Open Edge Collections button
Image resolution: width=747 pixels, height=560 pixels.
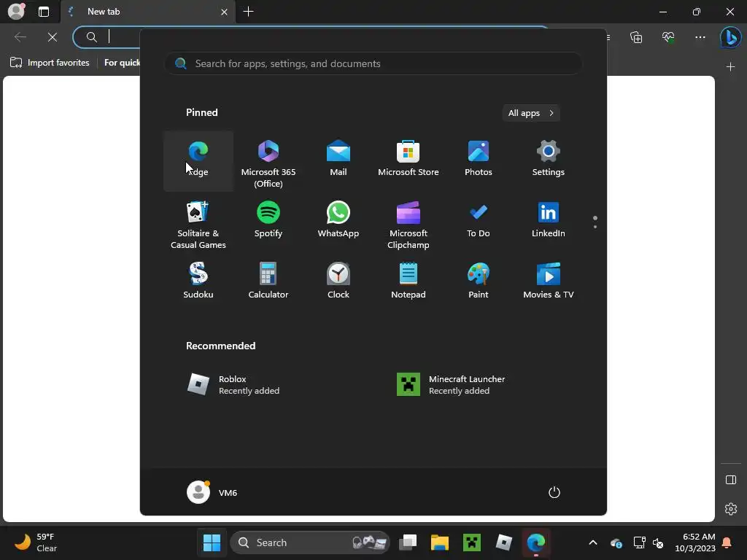pyautogui.click(x=636, y=37)
